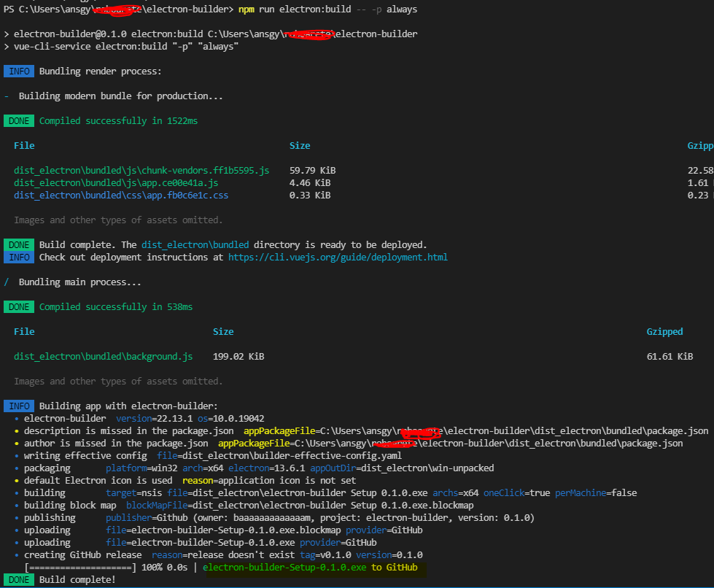This screenshot has width=714, height=588.
Task: Click the size value 199.02 KiB
Action: pos(238,356)
